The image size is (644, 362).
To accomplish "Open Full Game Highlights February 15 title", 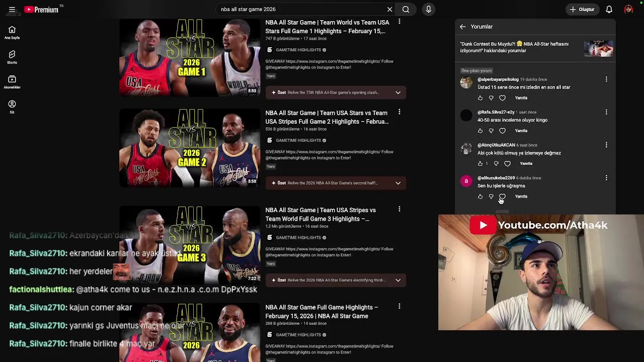I will 321,311.
